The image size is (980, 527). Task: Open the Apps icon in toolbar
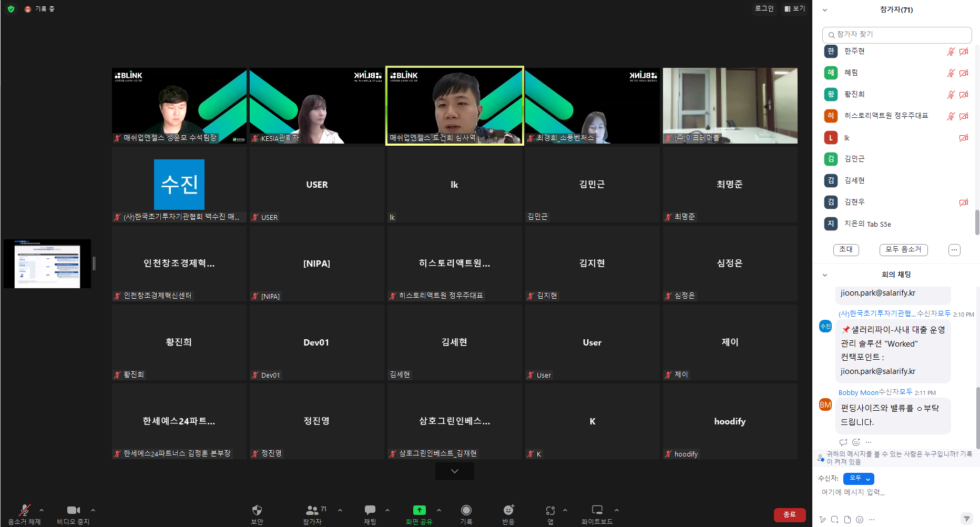pos(550,511)
